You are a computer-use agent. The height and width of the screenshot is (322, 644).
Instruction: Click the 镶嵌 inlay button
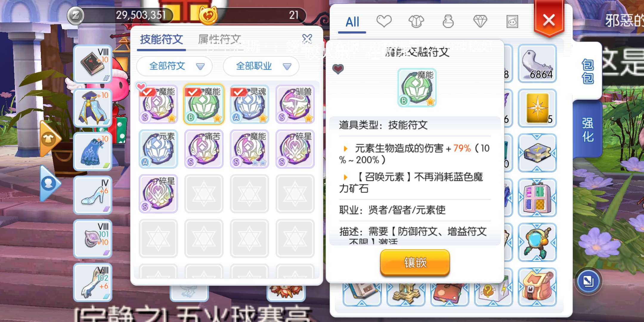point(415,263)
